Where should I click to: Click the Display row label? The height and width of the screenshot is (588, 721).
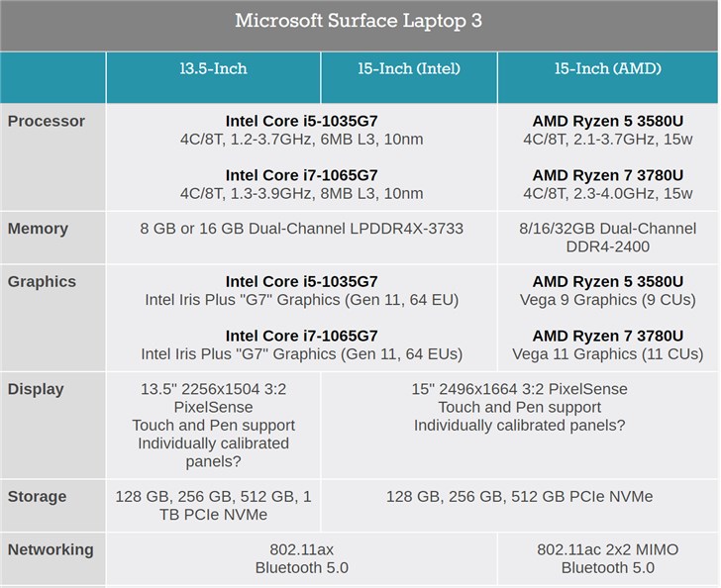pyautogui.click(x=36, y=389)
